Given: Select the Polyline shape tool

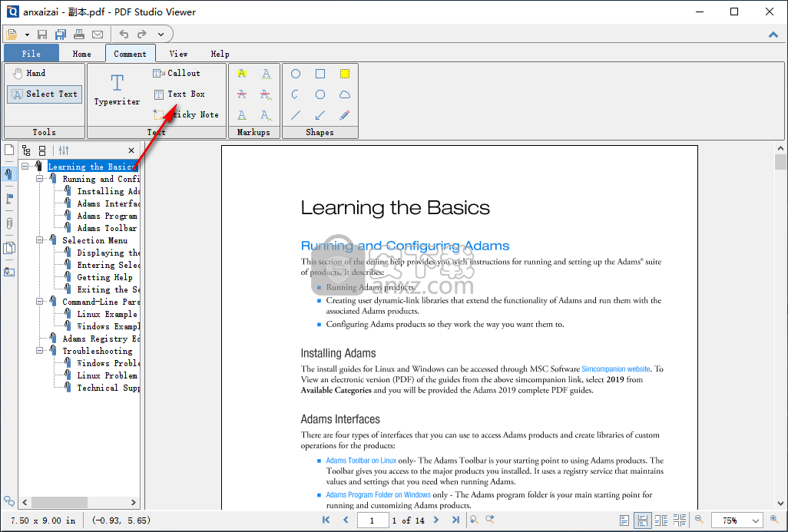Looking at the screenshot, I should 296,94.
